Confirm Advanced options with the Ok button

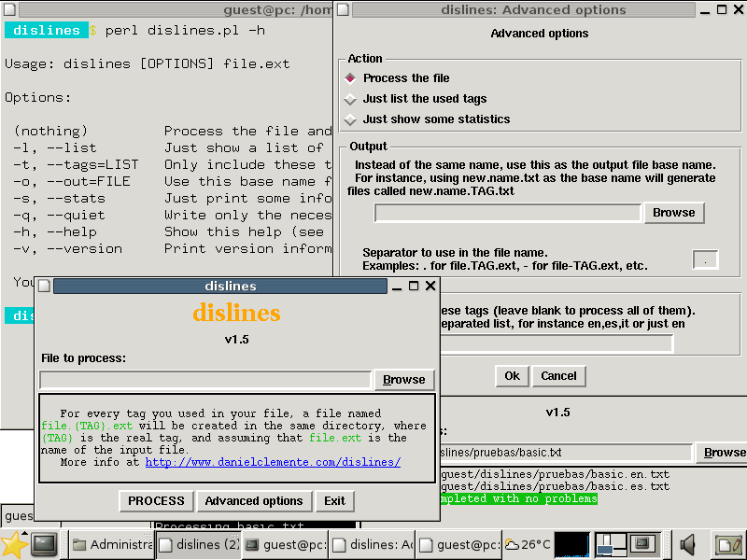pos(512,376)
